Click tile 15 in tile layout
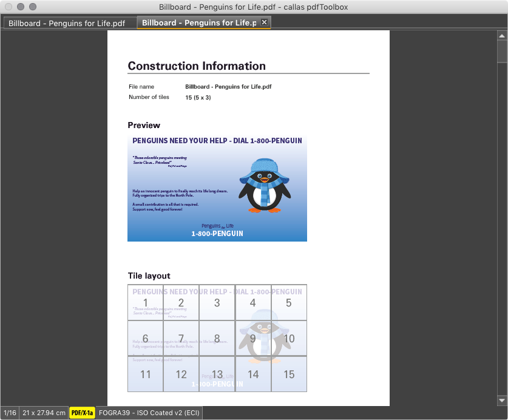The height and width of the screenshot is (420, 508). coord(289,374)
